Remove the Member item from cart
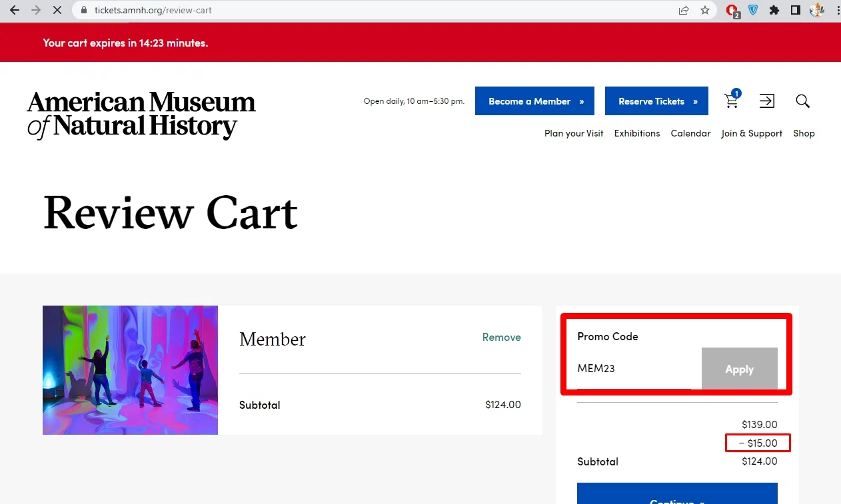The image size is (841, 504). click(502, 337)
